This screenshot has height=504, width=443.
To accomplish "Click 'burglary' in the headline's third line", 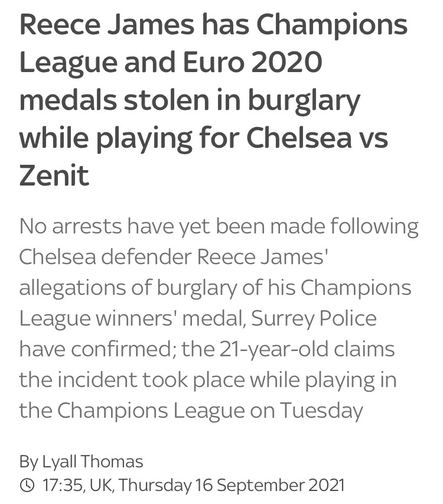I will (304, 101).
